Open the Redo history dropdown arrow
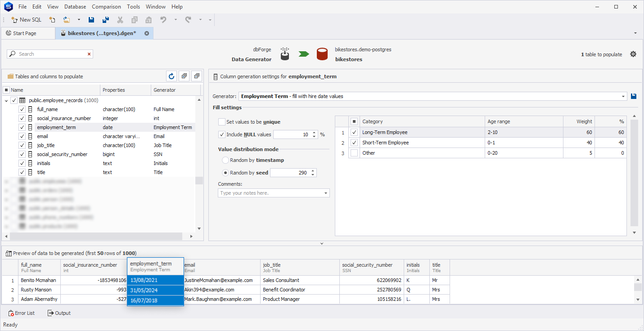Viewport: 644px width, 331px height. pyautogui.click(x=200, y=20)
